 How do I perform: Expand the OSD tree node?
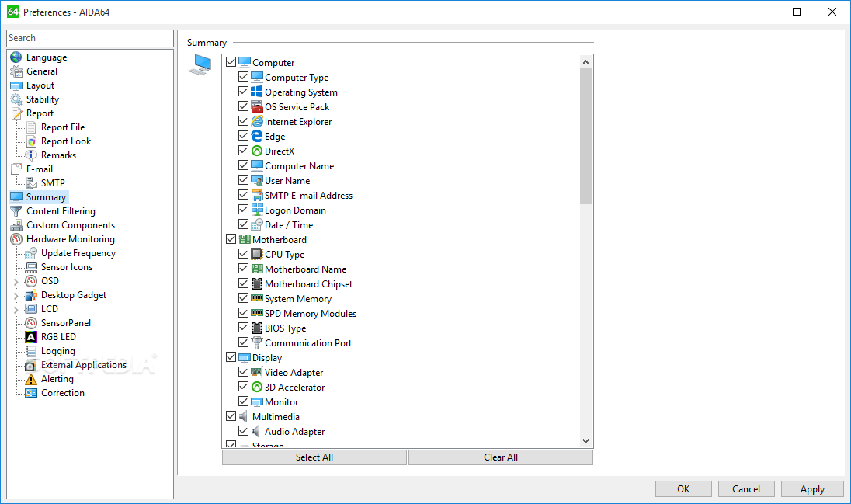[16, 281]
